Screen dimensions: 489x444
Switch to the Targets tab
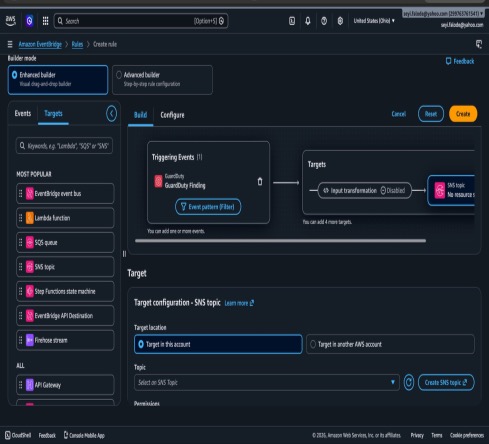[53, 114]
